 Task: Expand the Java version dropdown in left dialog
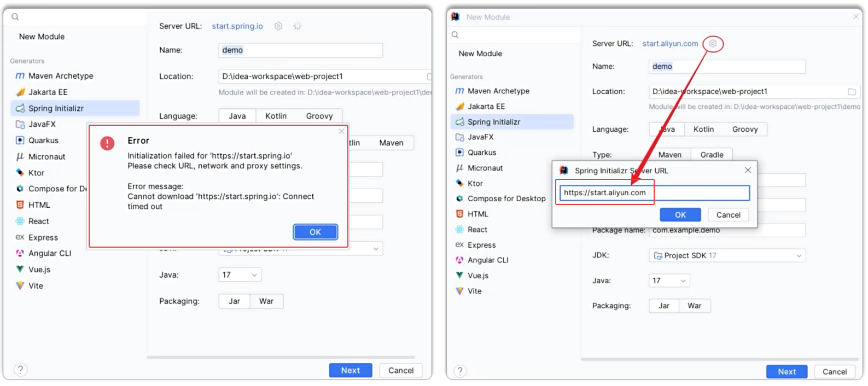[240, 274]
